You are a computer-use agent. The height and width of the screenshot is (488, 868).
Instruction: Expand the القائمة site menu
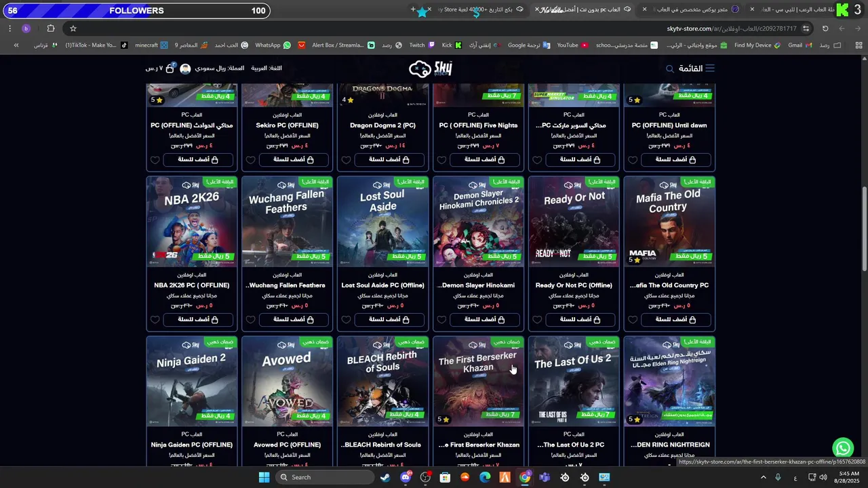[696, 68]
